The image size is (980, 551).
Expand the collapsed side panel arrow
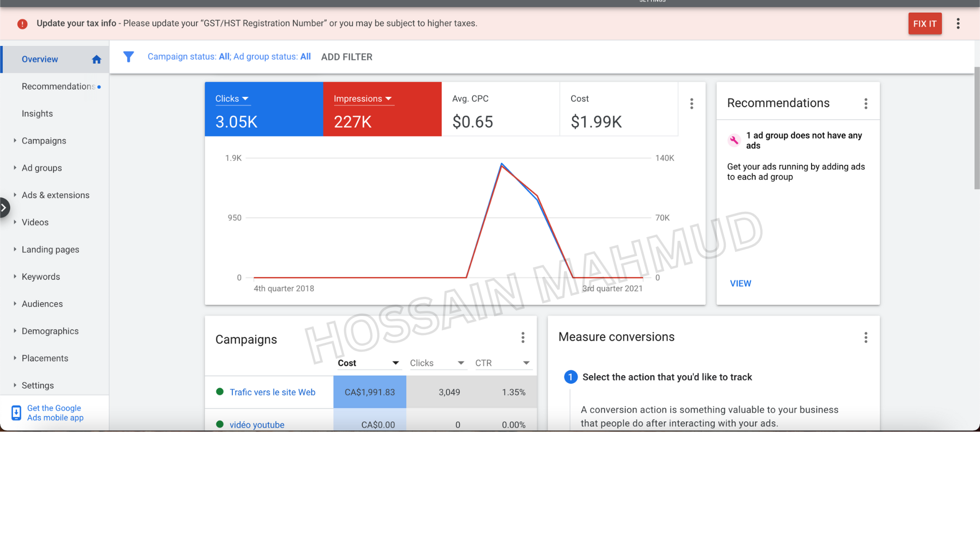pos(5,208)
